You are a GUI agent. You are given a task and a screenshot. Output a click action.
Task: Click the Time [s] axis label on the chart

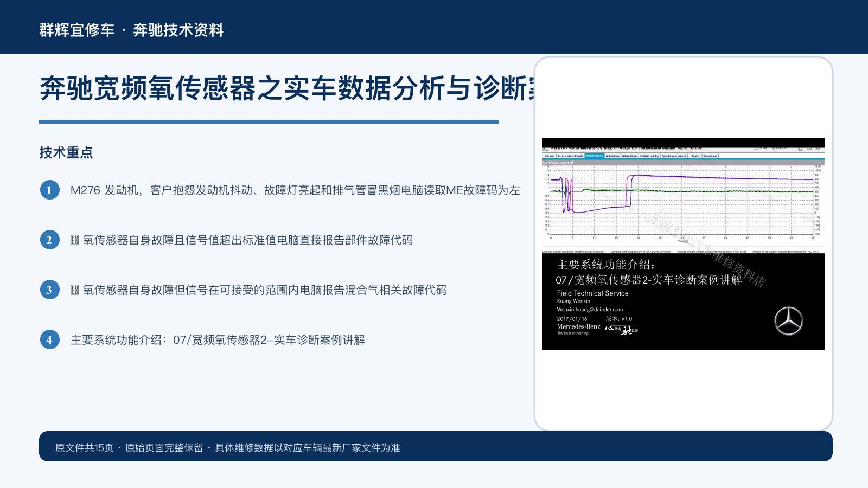[682, 241]
